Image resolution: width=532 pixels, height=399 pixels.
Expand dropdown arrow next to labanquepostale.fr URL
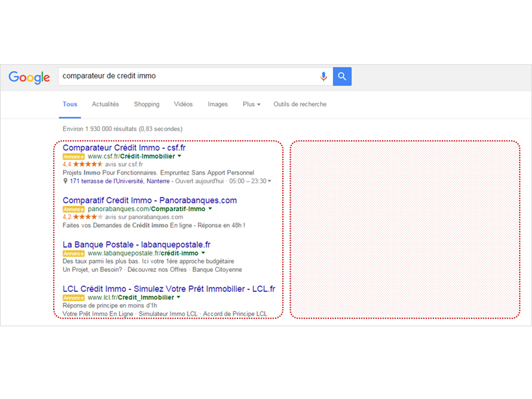[x=203, y=253]
